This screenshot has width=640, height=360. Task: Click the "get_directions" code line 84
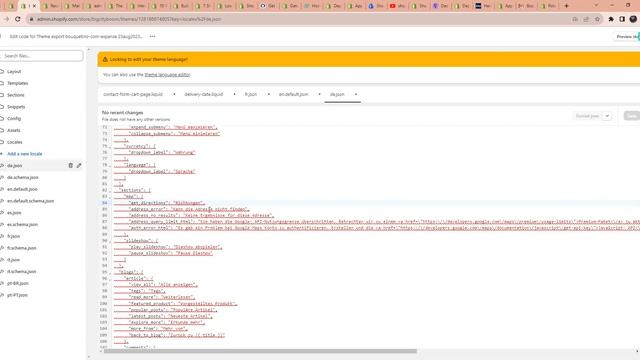[167, 203]
